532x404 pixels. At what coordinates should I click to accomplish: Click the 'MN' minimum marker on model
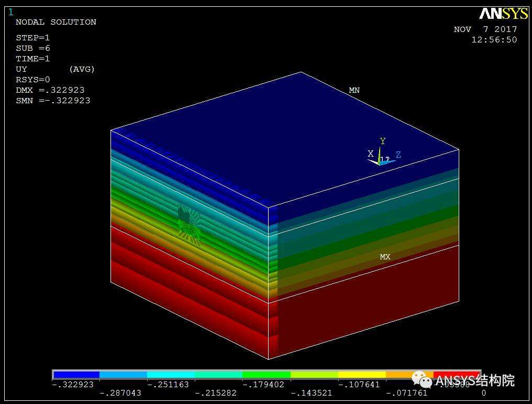tap(354, 90)
